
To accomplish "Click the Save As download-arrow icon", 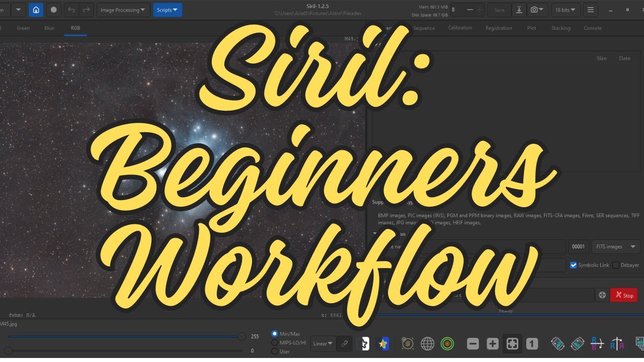I will pos(519,10).
